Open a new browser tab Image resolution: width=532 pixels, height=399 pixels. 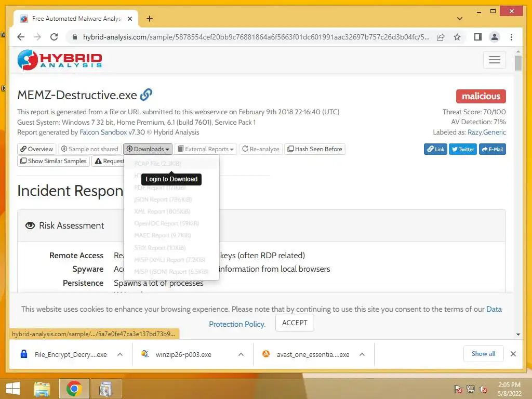pos(150,19)
